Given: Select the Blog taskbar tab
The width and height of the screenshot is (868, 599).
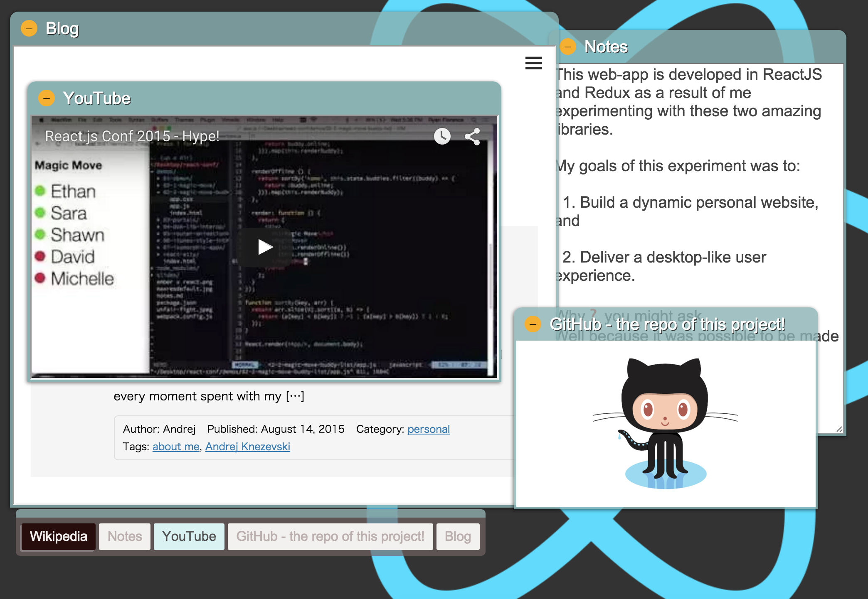Looking at the screenshot, I should click(458, 536).
